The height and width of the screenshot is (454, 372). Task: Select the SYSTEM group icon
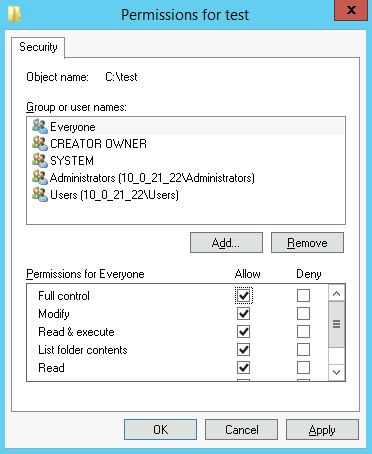(40, 161)
